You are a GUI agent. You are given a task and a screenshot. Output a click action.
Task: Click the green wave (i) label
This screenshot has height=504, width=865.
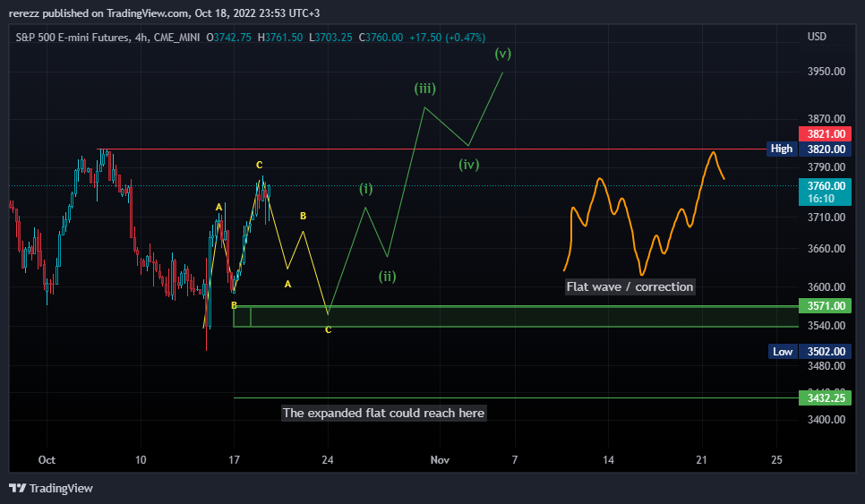[x=365, y=189]
